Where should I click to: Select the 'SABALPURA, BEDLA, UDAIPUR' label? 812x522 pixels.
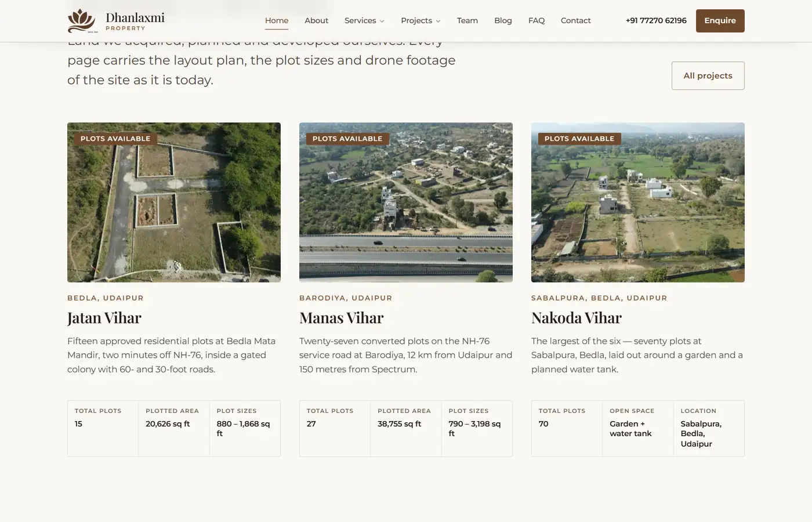(599, 298)
